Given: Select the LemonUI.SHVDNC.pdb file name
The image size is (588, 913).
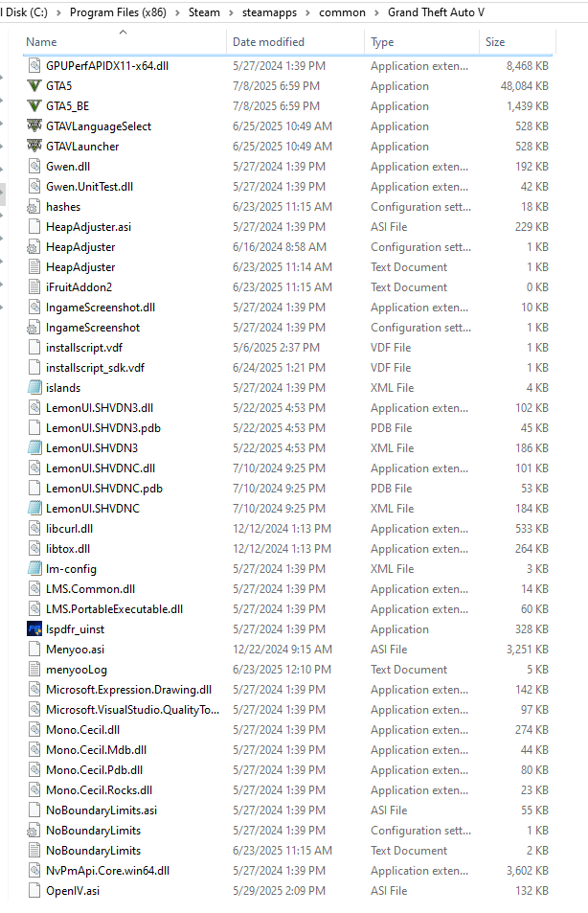Looking at the screenshot, I should 104,489.
